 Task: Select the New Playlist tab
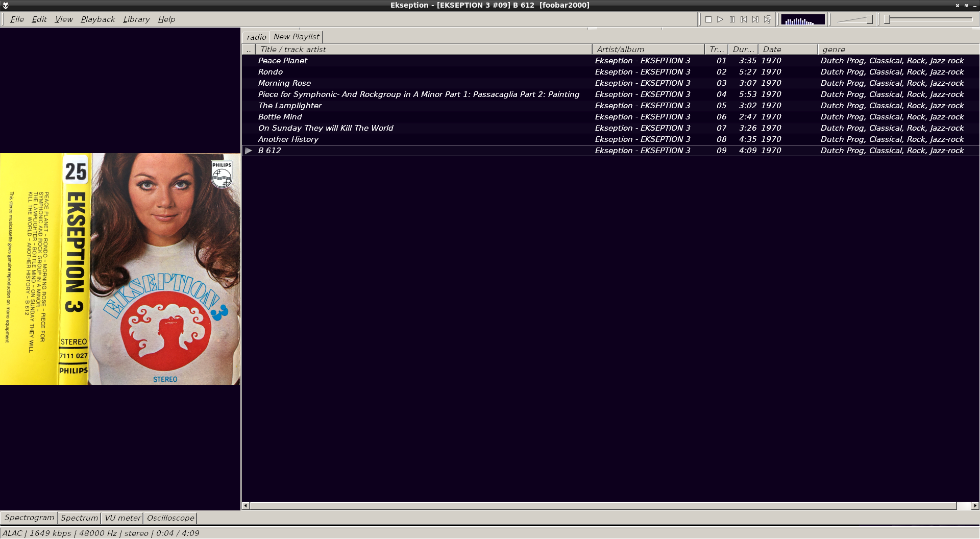pos(297,37)
